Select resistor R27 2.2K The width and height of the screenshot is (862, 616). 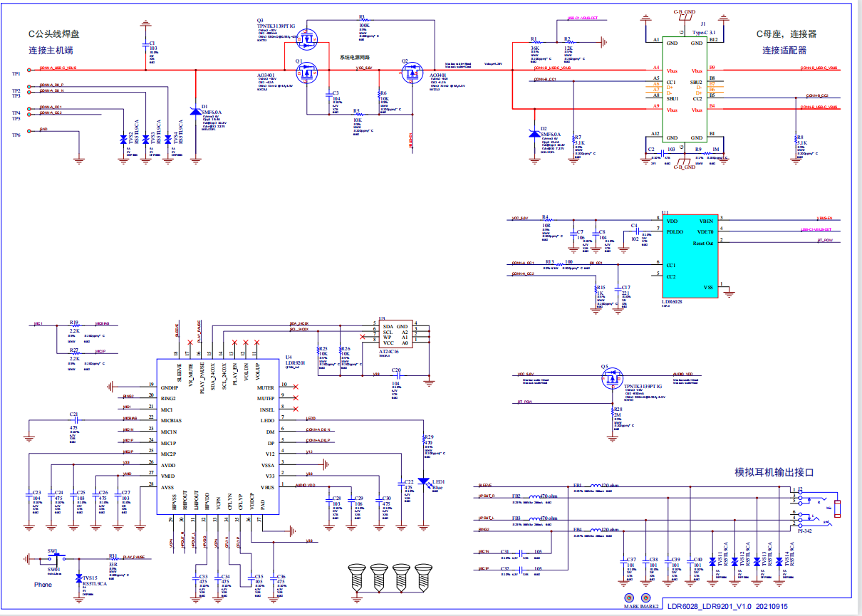(x=74, y=354)
